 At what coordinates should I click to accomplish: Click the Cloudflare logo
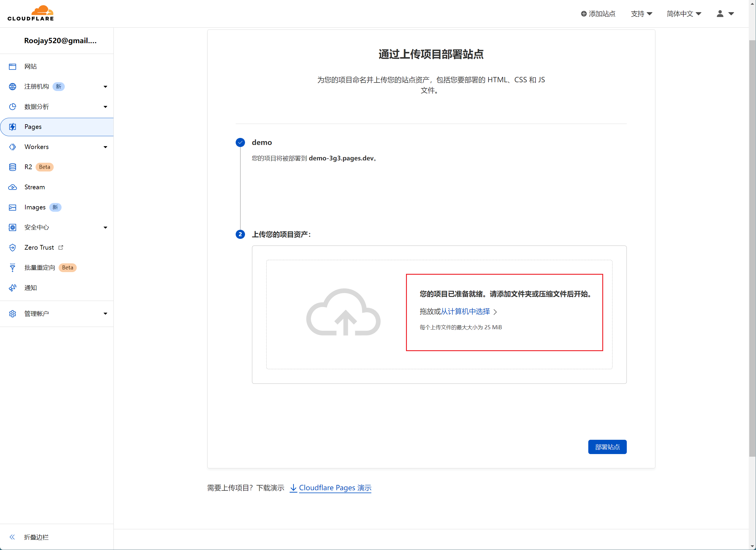(31, 13)
